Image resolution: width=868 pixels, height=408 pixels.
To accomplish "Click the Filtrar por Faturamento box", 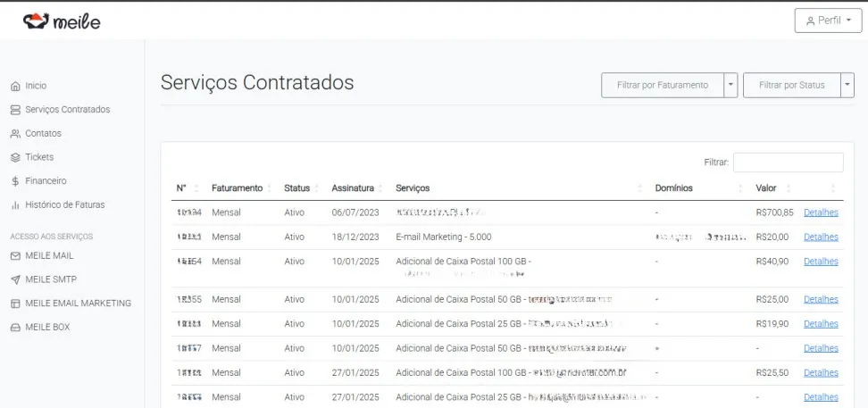I will point(663,85).
